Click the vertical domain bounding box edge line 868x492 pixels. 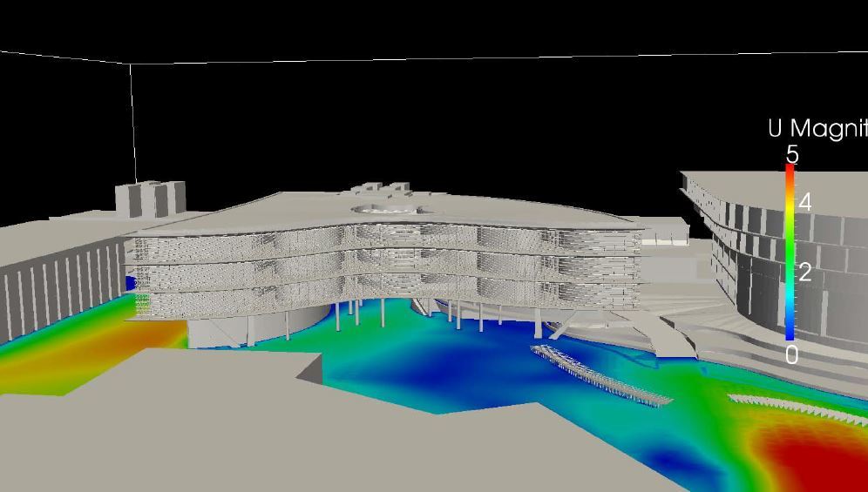[x=133, y=122]
